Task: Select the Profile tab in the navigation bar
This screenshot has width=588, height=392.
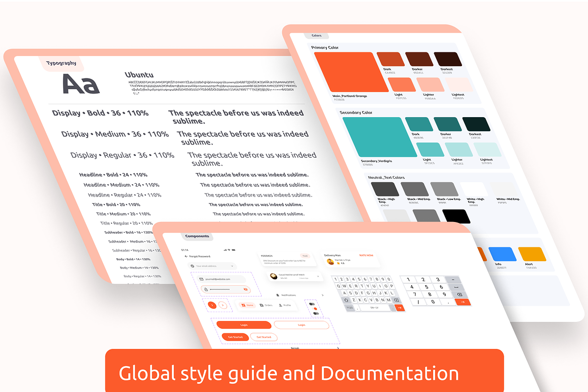Action: click(285, 305)
